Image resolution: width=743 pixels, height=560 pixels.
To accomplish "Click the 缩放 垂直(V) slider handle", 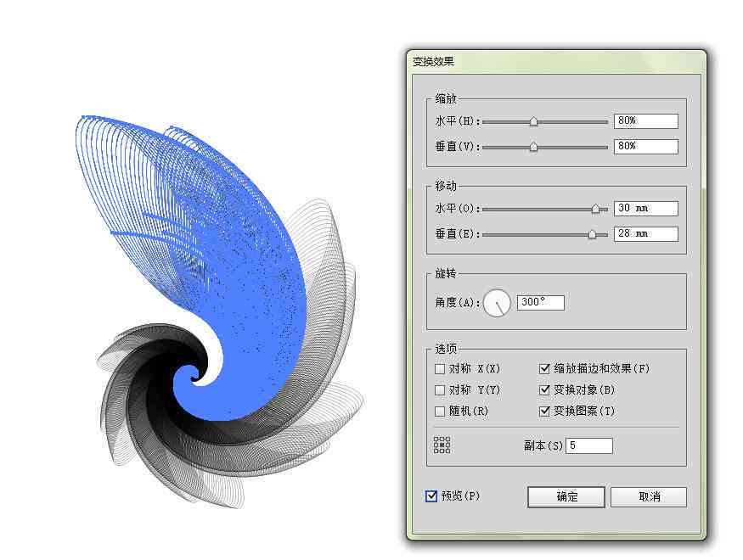I will click(533, 147).
